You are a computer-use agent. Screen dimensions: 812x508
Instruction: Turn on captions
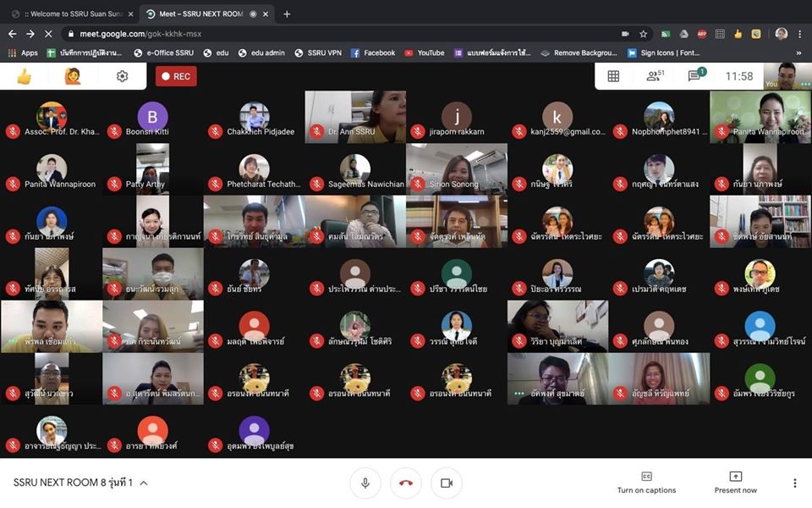pyautogui.click(x=646, y=483)
